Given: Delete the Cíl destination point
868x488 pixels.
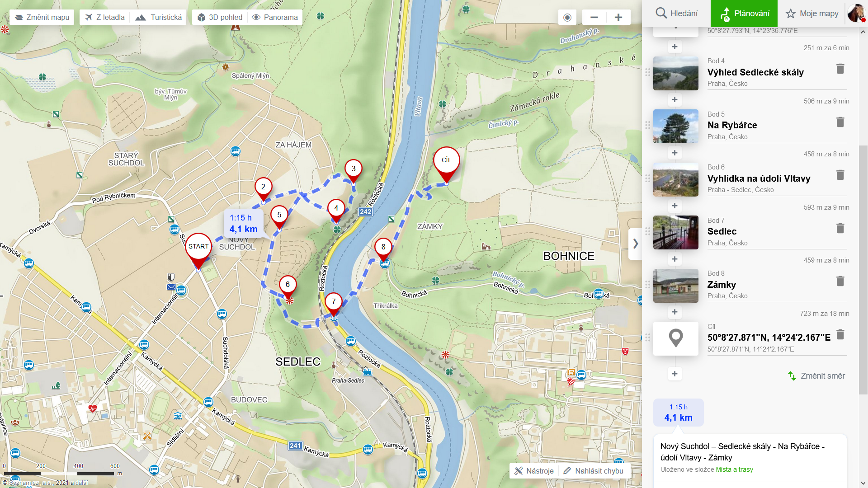Looking at the screenshot, I should pyautogui.click(x=840, y=334).
